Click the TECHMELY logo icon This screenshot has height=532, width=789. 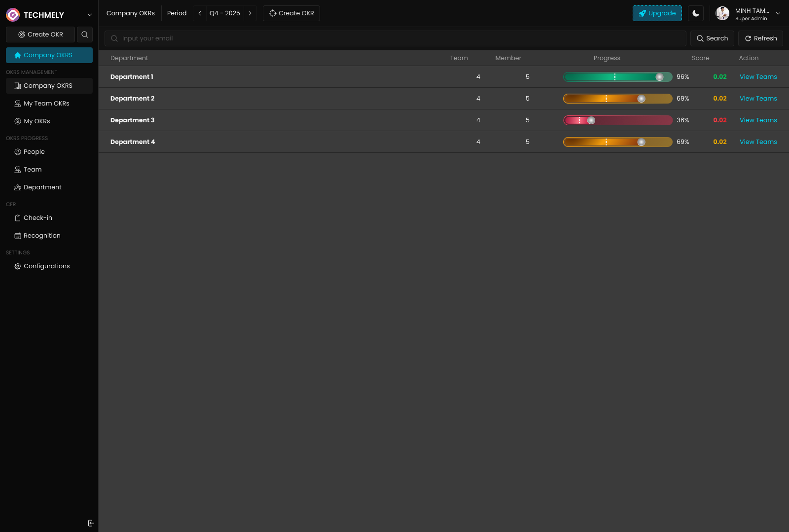click(x=13, y=15)
